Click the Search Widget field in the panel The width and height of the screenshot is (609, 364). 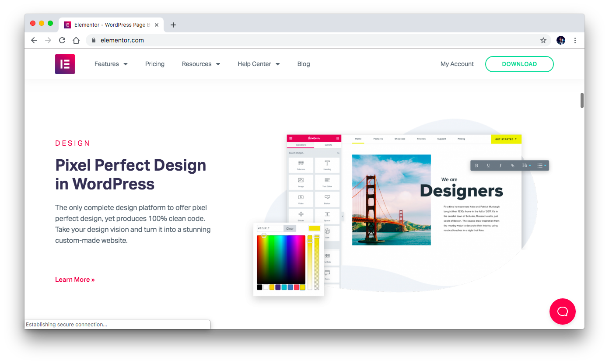pyautogui.click(x=314, y=153)
